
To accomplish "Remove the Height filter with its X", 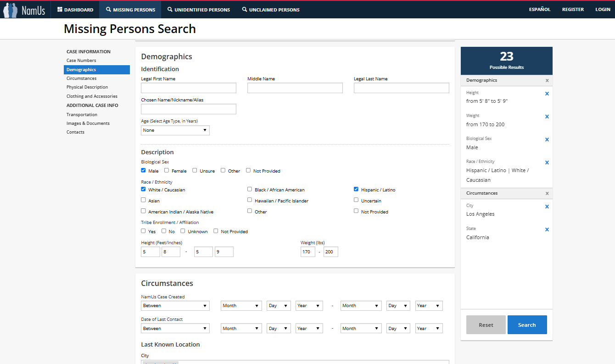I will pos(547,94).
